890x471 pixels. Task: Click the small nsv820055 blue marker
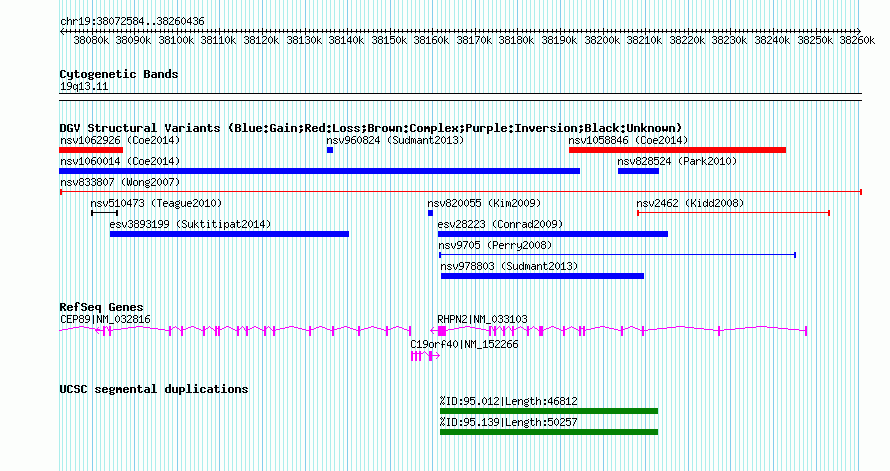pos(430,213)
